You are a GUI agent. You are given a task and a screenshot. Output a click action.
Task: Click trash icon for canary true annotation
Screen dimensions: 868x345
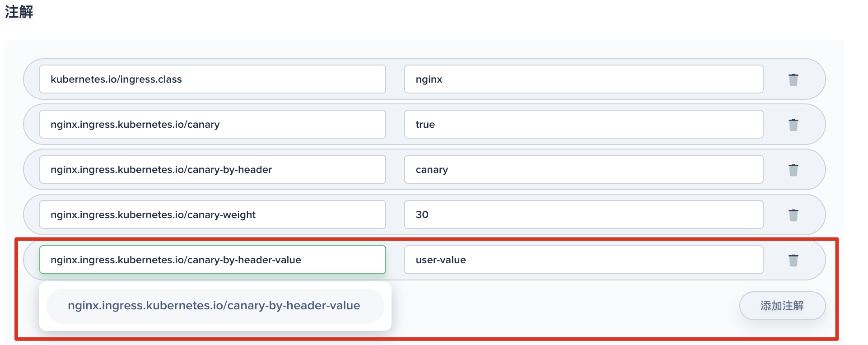793,125
